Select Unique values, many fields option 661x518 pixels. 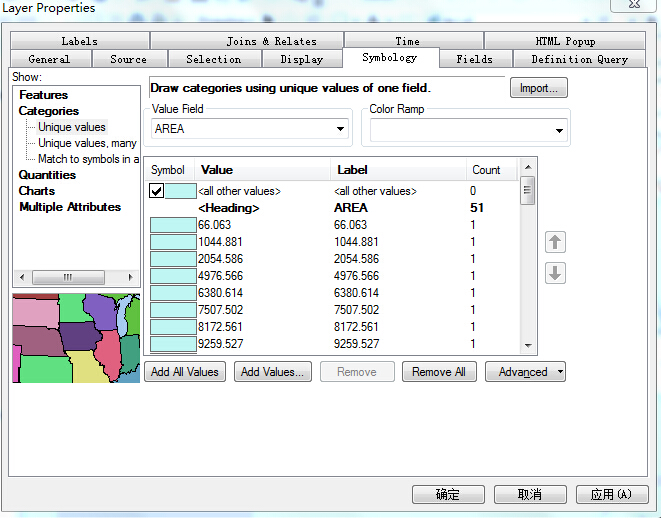pyautogui.click(x=87, y=143)
